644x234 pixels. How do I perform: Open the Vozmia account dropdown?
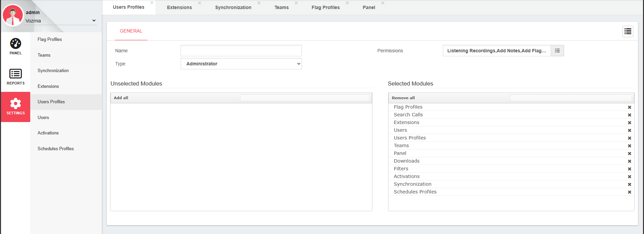(60, 21)
